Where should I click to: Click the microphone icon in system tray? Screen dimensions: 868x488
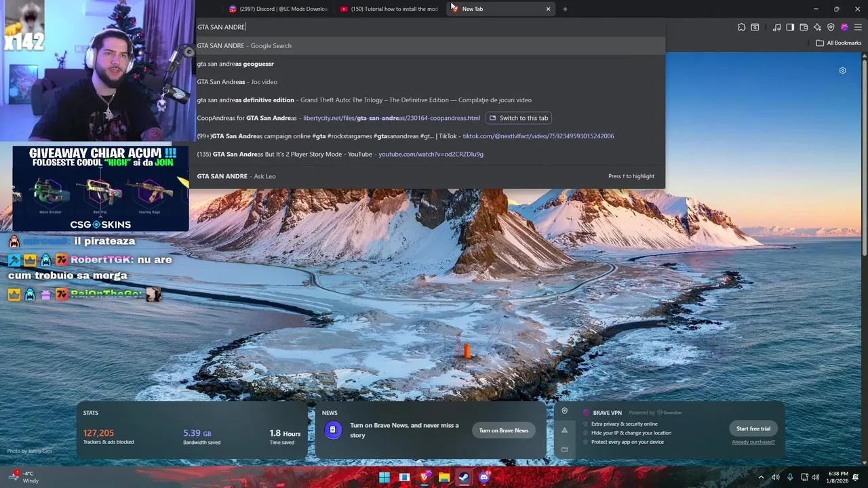click(790, 477)
